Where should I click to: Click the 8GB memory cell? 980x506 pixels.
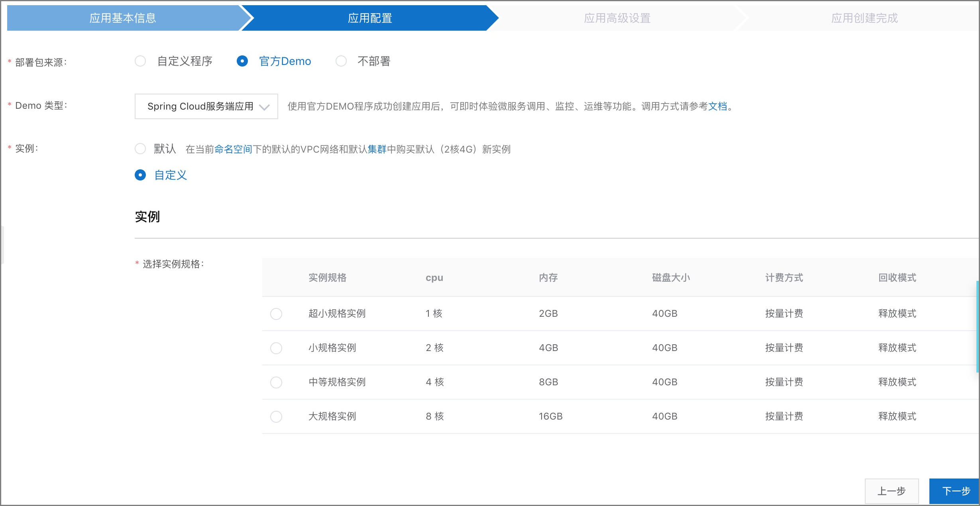point(548,382)
